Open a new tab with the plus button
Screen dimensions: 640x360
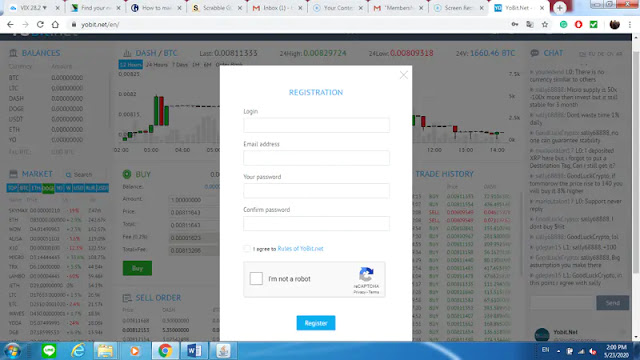click(x=560, y=8)
